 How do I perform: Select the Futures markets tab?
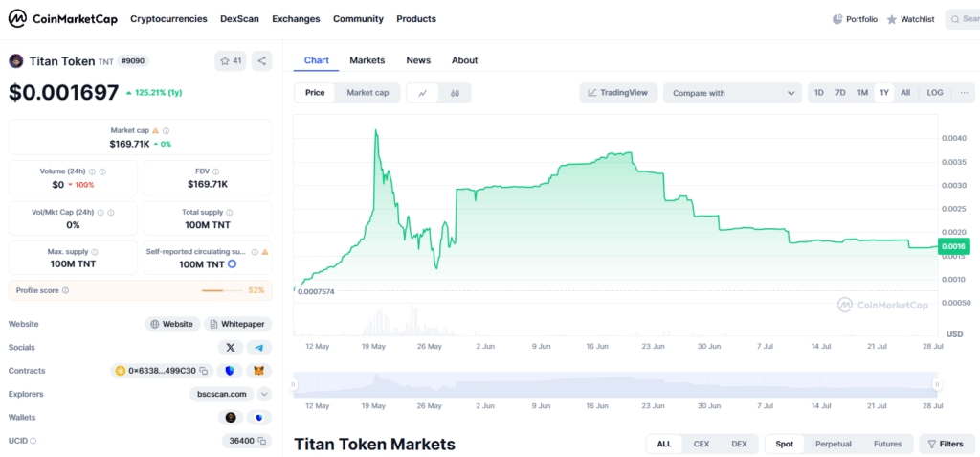[x=887, y=444]
